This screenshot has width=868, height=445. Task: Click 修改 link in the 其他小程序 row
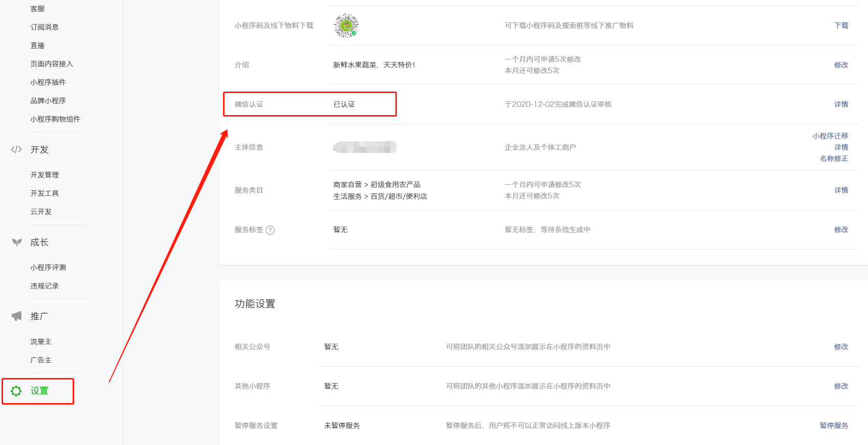coord(841,386)
